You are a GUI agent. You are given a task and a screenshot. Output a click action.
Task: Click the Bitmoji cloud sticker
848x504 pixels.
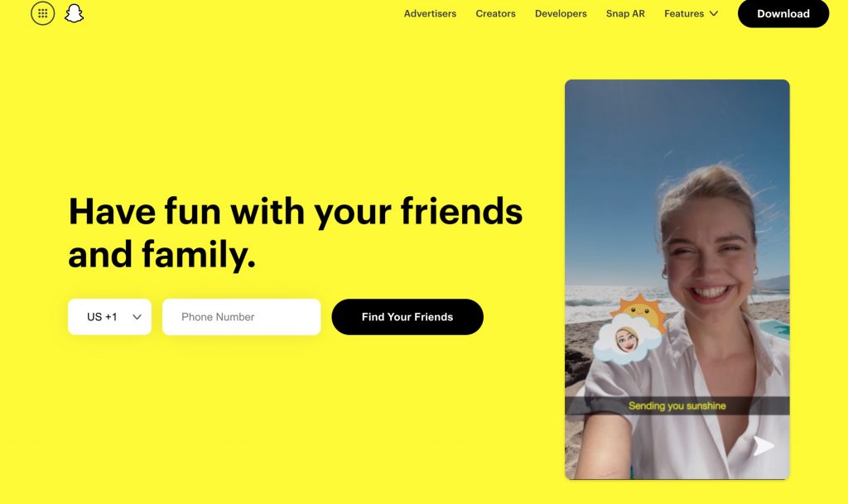pos(627,340)
